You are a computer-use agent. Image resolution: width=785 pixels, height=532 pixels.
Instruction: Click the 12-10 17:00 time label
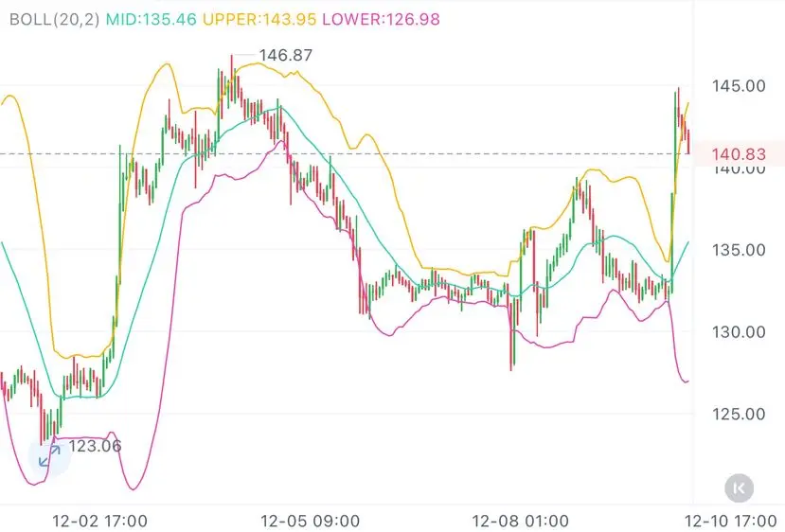(730, 521)
